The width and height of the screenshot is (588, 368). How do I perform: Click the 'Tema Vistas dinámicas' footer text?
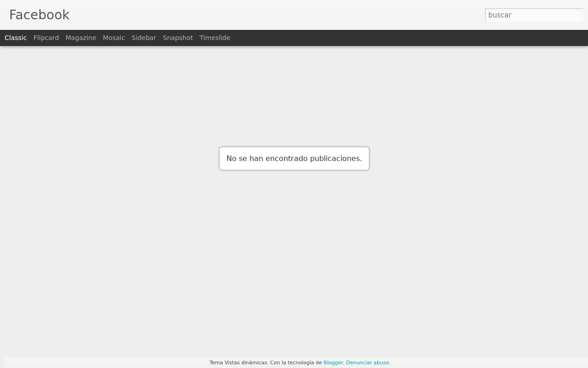pyautogui.click(x=238, y=362)
